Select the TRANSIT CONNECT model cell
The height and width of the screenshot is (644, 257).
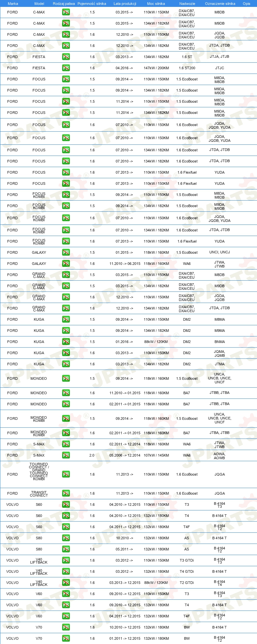(x=39, y=494)
